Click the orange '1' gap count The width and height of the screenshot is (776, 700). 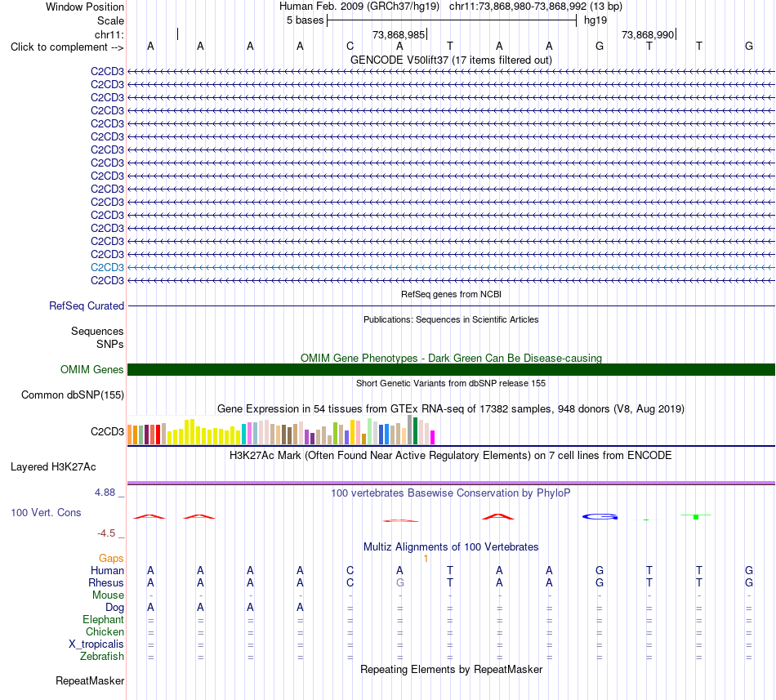(426, 559)
